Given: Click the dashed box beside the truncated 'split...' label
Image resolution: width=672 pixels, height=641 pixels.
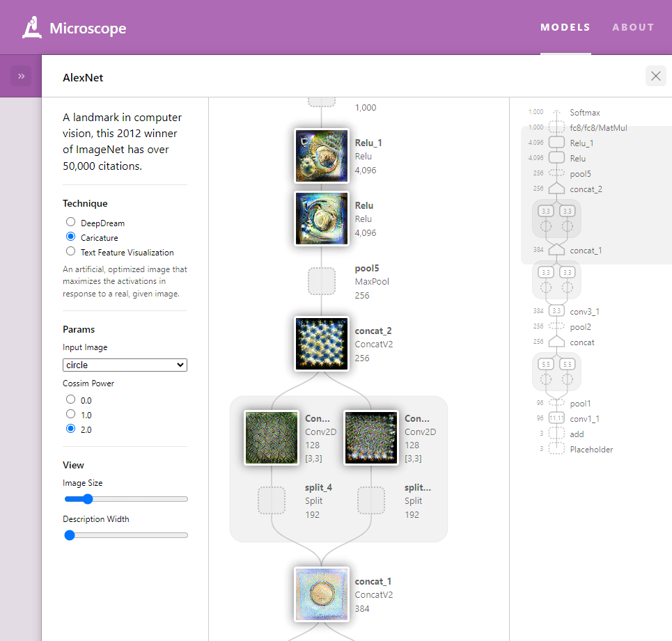Looking at the screenshot, I should point(371,500).
